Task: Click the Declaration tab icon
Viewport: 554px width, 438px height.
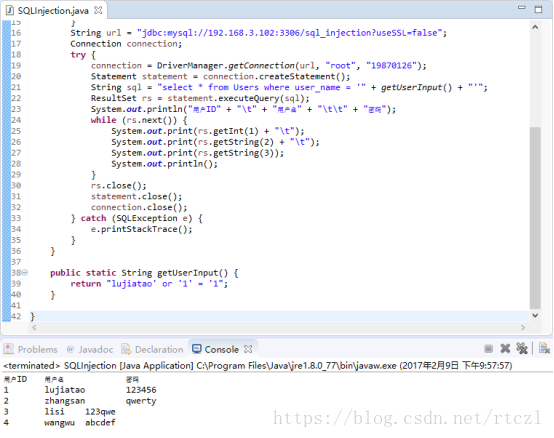Action: [x=126, y=349]
